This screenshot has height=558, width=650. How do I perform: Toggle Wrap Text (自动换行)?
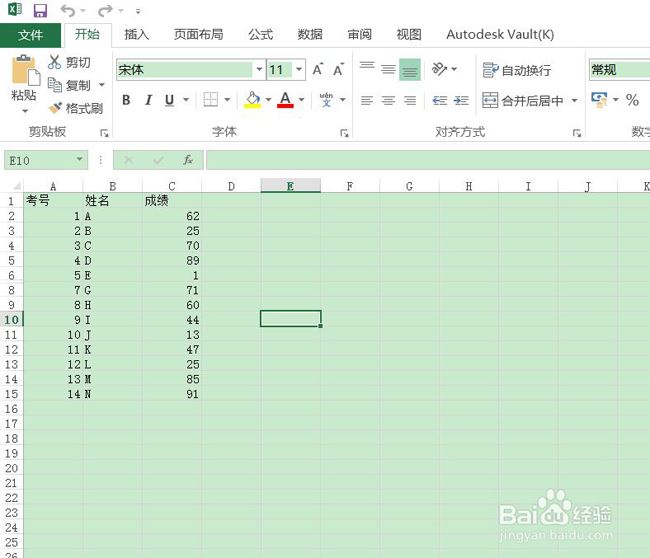pos(516,70)
